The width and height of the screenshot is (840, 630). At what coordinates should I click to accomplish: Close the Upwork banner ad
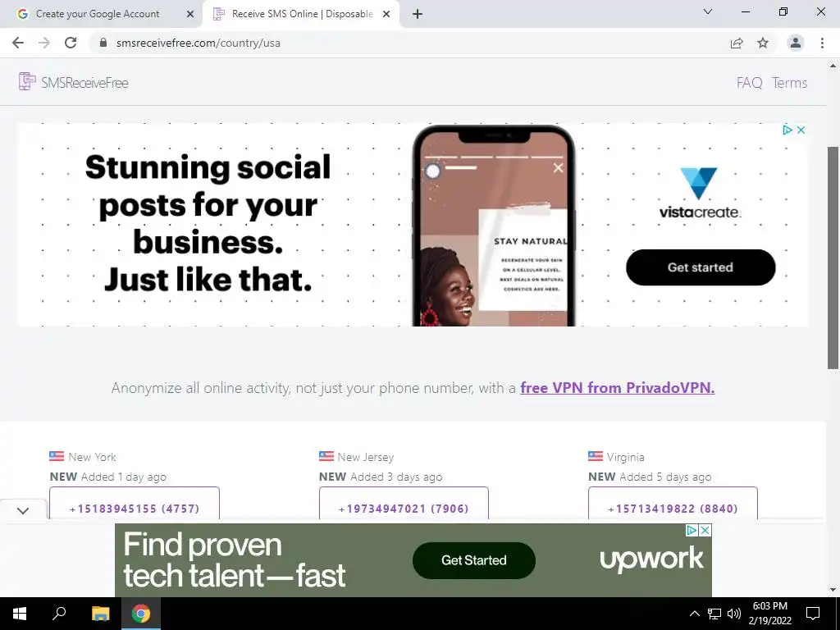click(x=705, y=531)
